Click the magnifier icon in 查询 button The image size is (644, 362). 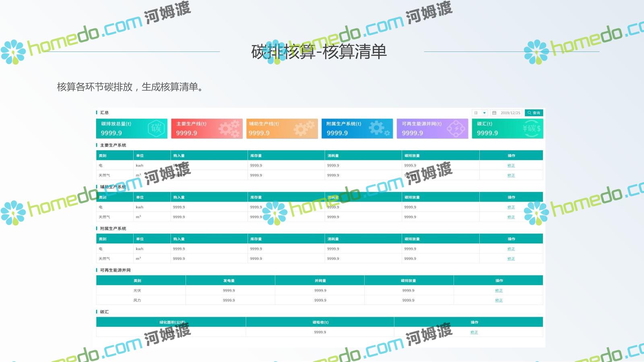(x=529, y=113)
